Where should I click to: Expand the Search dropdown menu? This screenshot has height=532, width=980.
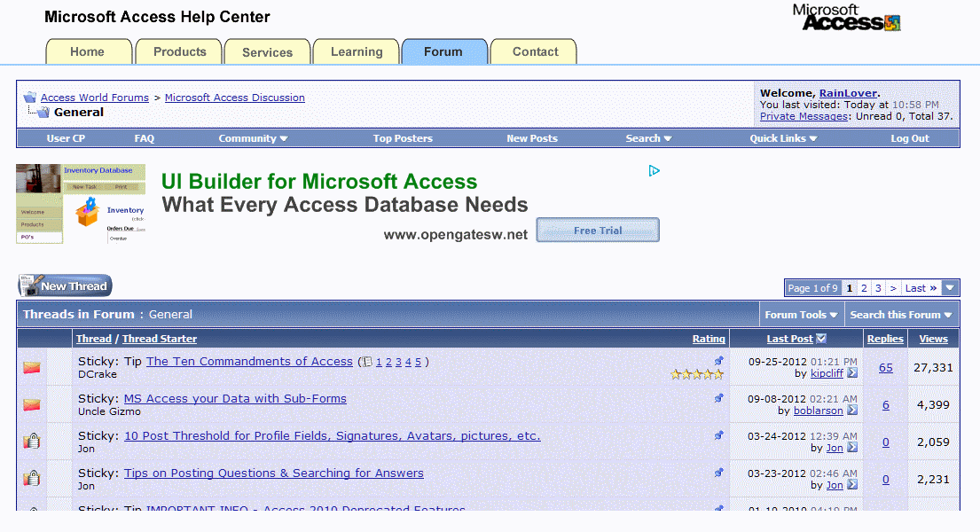click(648, 139)
